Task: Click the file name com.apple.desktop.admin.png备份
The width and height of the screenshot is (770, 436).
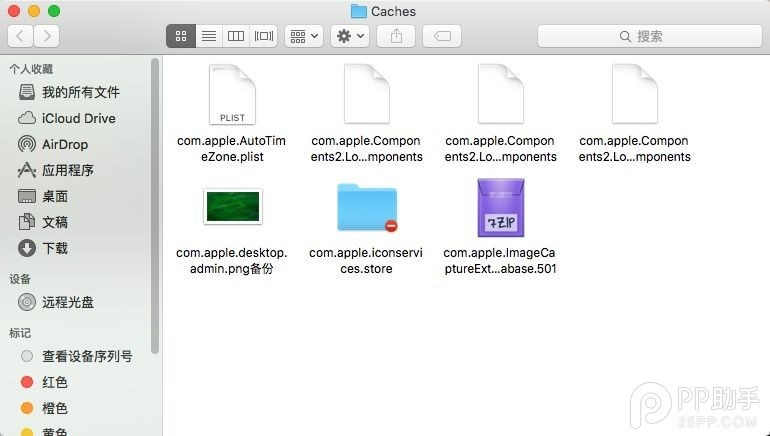Action: 232,261
